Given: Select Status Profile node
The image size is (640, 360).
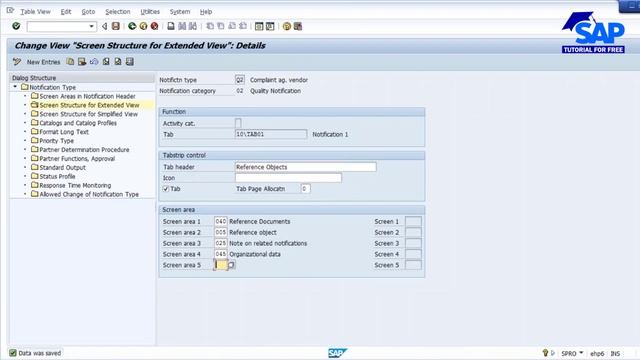Looking at the screenshot, I should 58,176.
